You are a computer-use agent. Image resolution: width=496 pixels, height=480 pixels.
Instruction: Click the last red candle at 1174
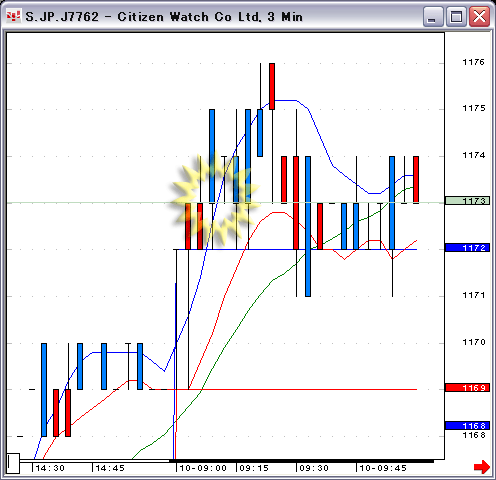point(416,179)
